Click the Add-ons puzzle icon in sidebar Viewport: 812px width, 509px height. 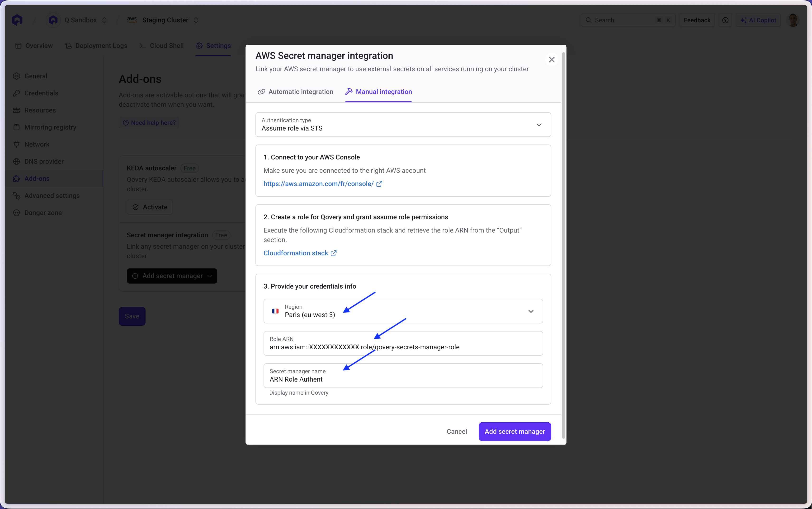17,179
